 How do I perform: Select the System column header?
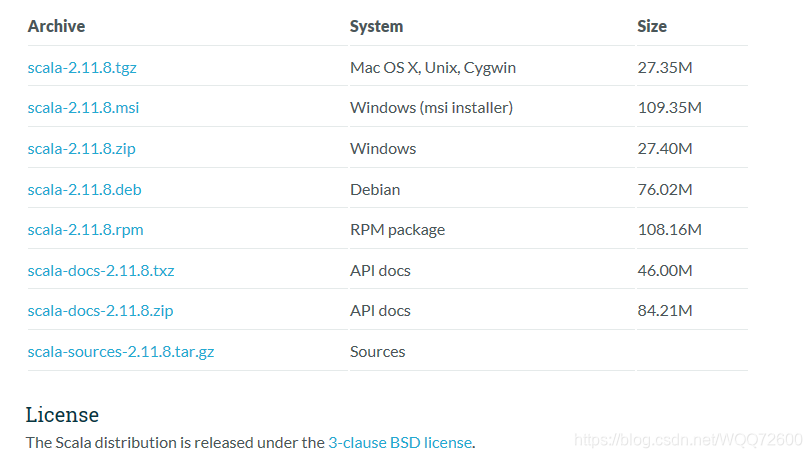(376, 26)
